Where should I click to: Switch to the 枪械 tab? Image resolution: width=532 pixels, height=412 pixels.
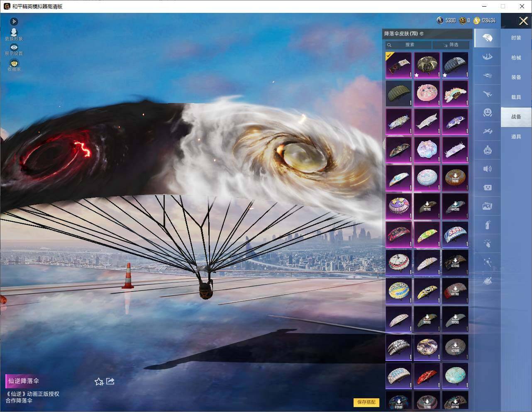[x=516, y=58]
